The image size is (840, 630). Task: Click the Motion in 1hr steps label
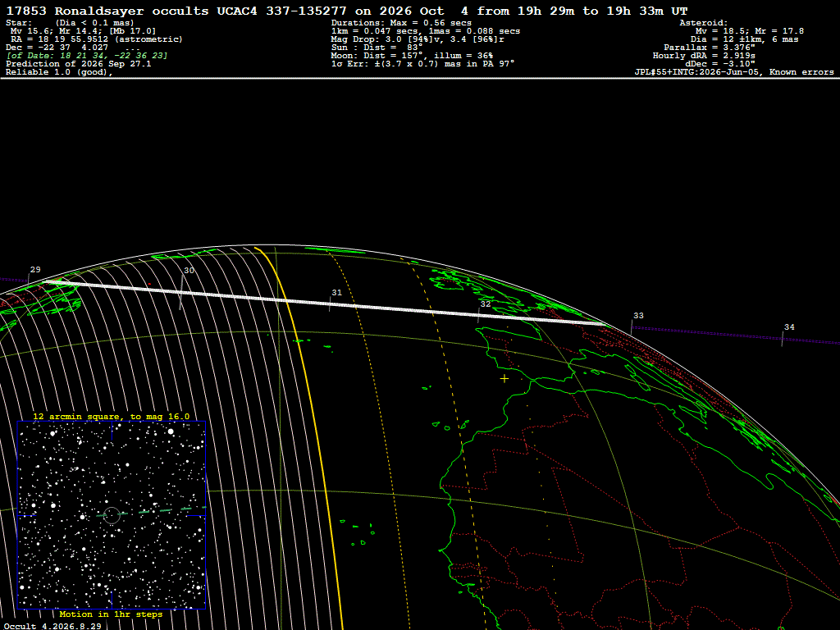[x=111, y=614]
